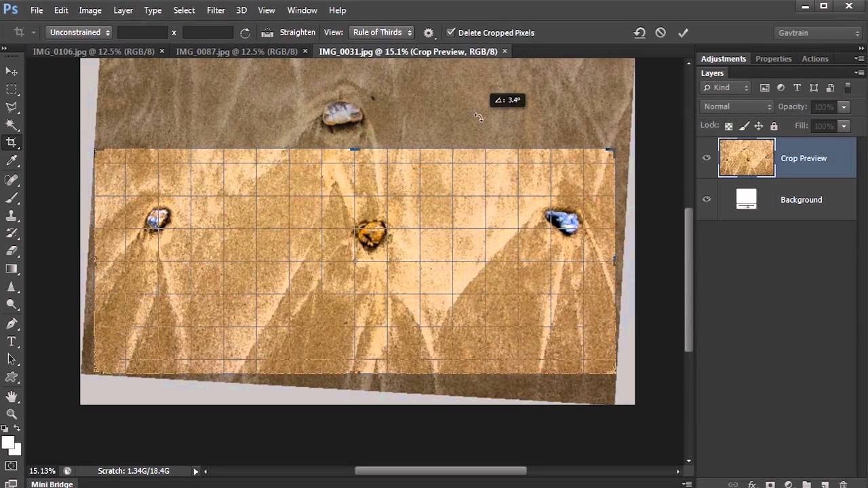
Task: Toggle lock all
Action: (x=774, y=126)
